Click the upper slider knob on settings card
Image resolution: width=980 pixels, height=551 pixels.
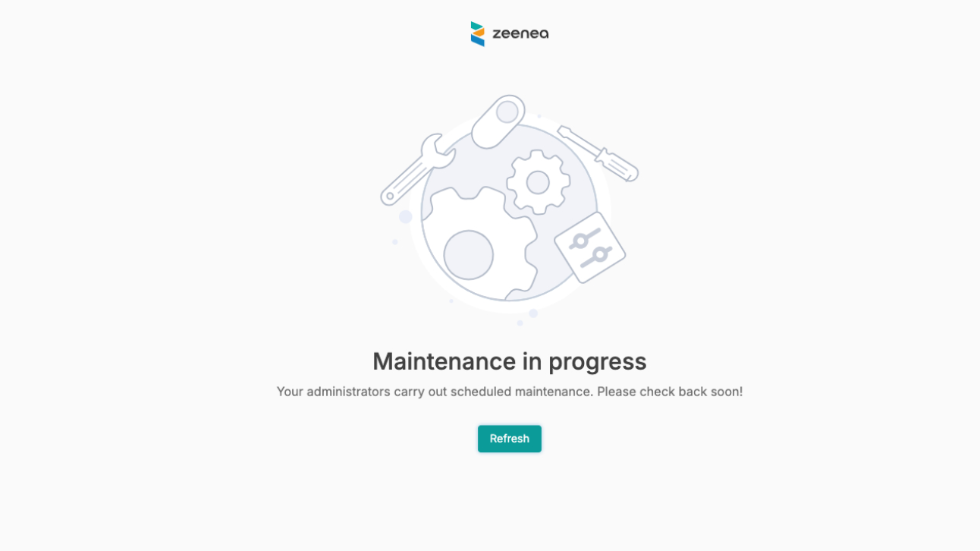point(580,241)
